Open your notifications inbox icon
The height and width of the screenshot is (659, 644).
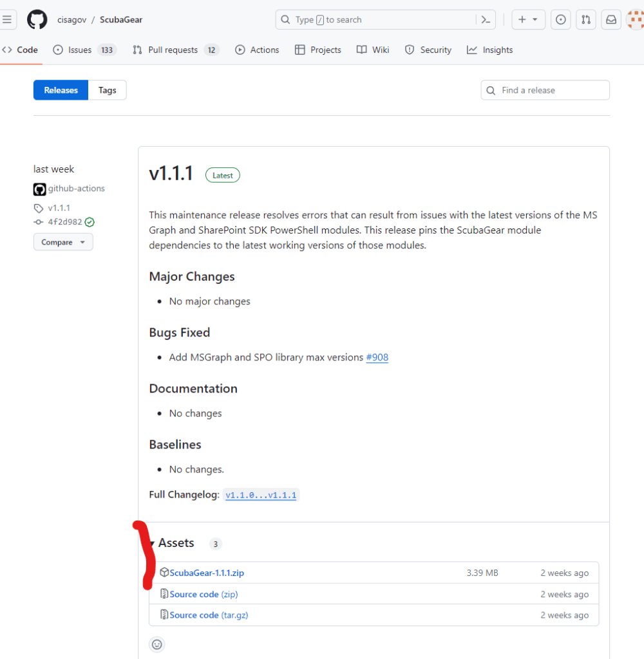pos(611,19)
